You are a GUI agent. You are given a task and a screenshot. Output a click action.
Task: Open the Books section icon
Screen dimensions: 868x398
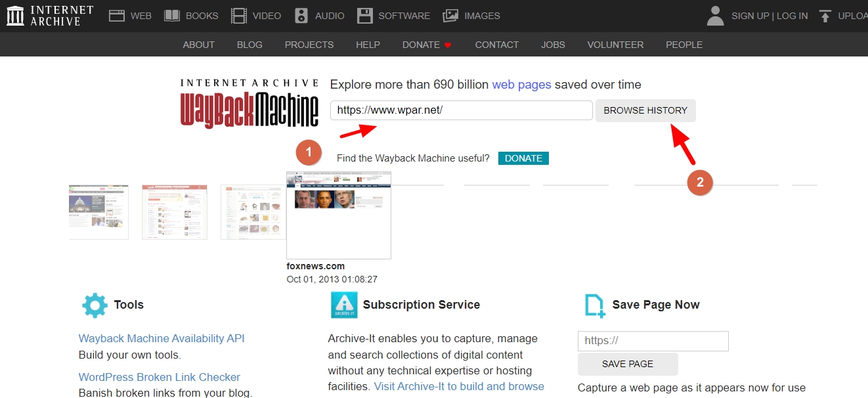(x=172, y=16)
